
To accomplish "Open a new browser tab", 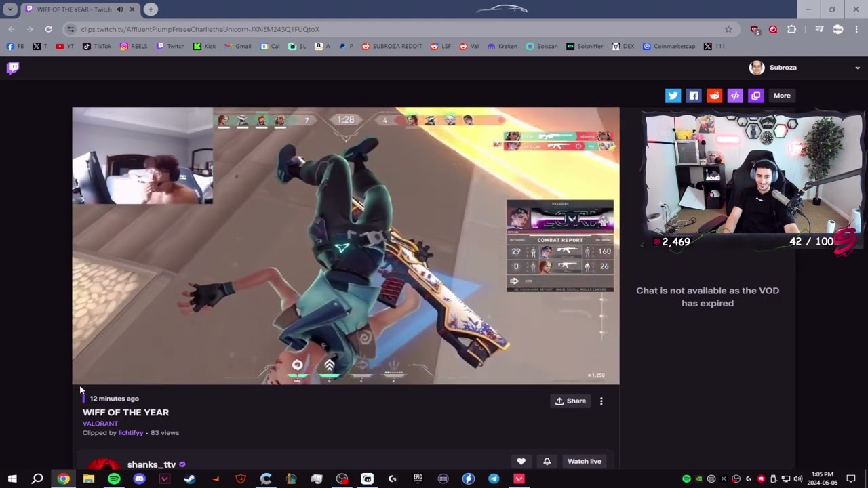I will point(151,9).
